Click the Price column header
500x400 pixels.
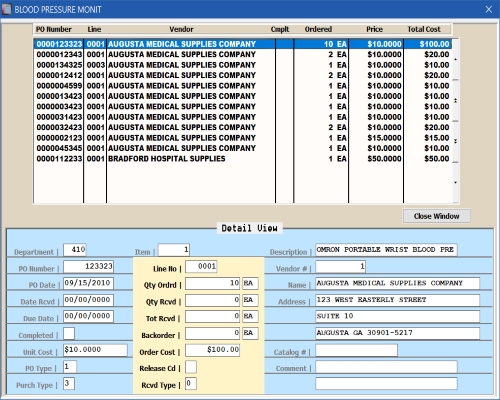(x=375, y=29)
